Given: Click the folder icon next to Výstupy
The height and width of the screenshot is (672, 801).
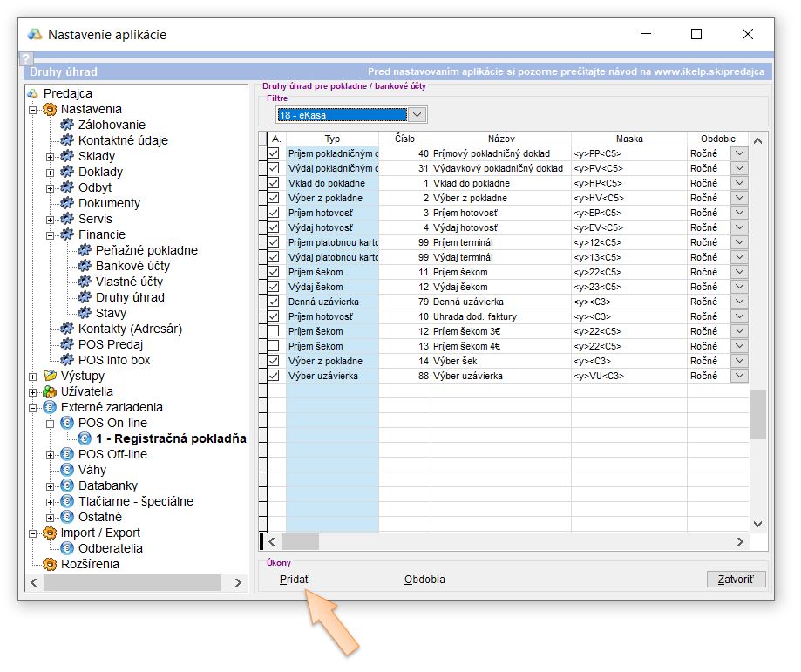Looking at the screenshot, I should pos(50,376).
